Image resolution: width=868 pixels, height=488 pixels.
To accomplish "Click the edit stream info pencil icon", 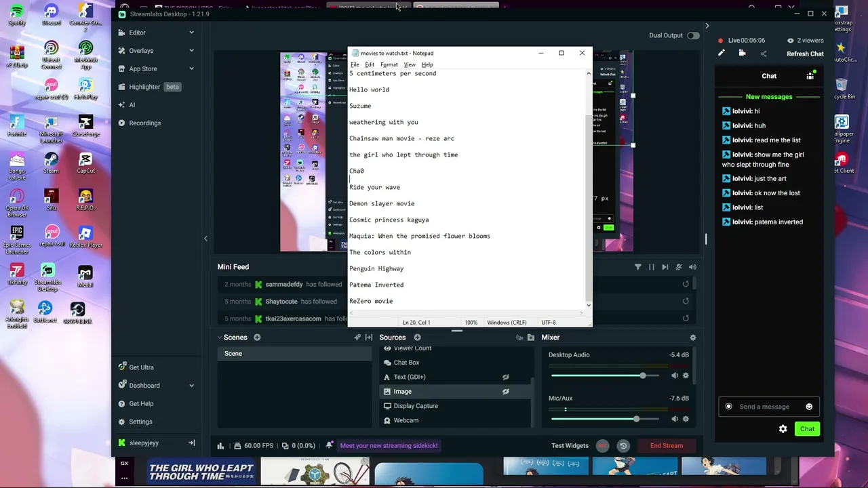I will [x=722, y=54].
